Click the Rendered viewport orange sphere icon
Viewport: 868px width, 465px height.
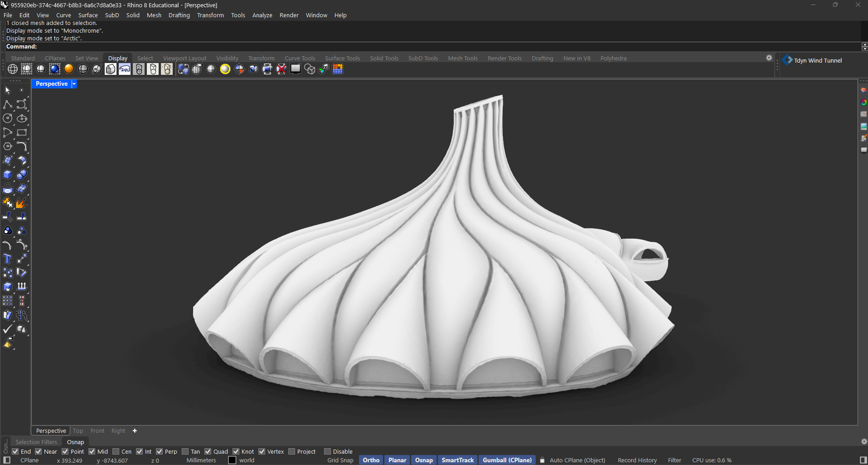pos(69,69)
